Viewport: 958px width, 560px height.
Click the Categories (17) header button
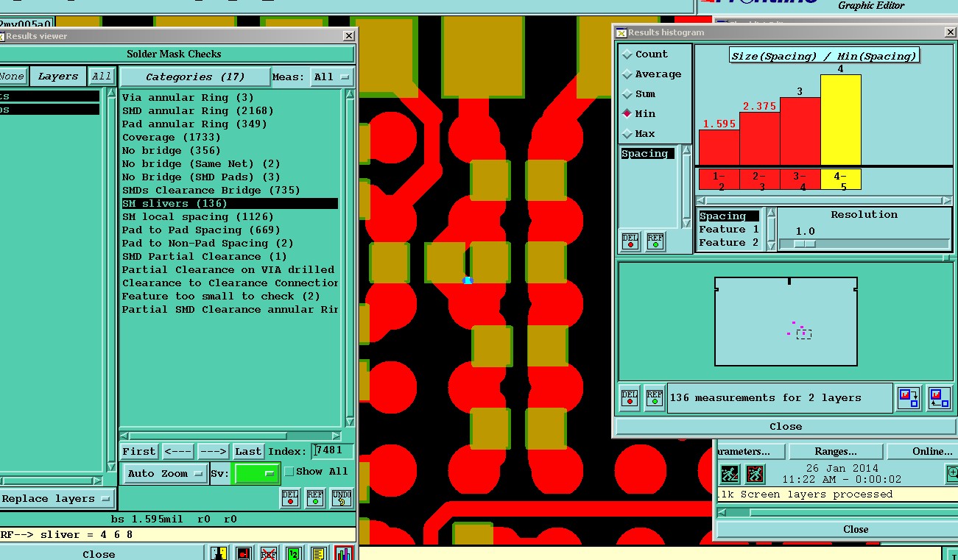click(195, 77)
